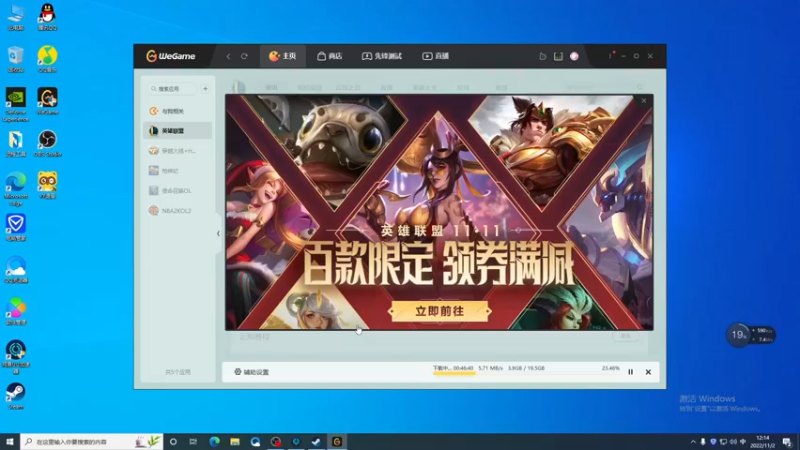The height and width of the screenshot is (450, 800).
Task: Open the colorful pinwheel desktop shortcut
Action: click(x=16, y=311)
